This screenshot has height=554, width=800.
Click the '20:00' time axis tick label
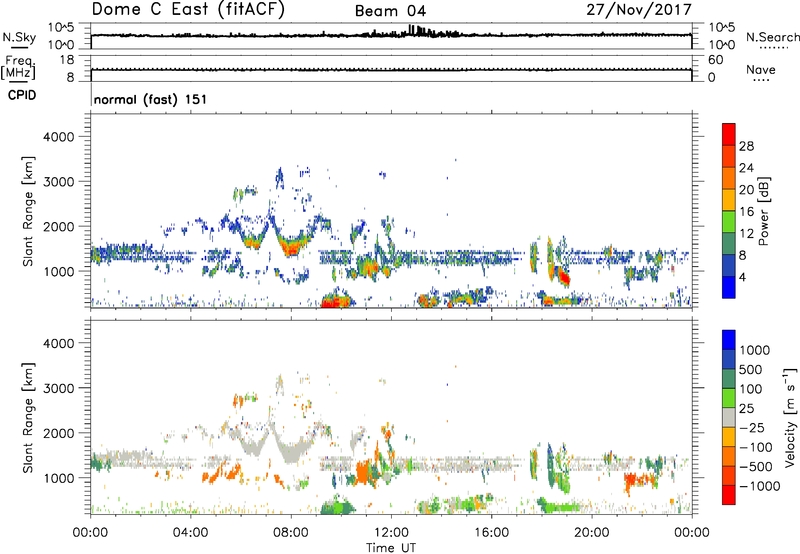(591, 533)
